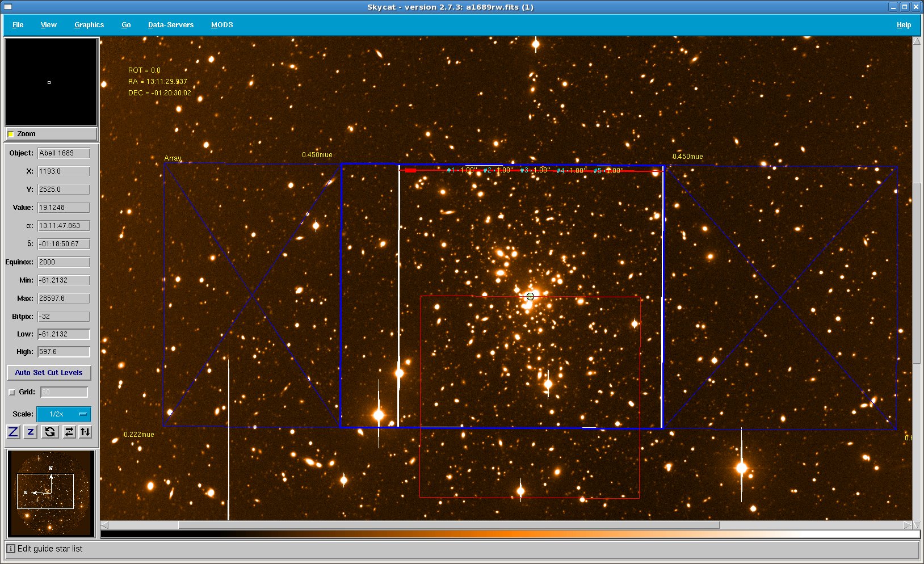The width and height of the screenshot is (924, 564).
Task: Enable the Grid checkbox
Action: [12, 392]
